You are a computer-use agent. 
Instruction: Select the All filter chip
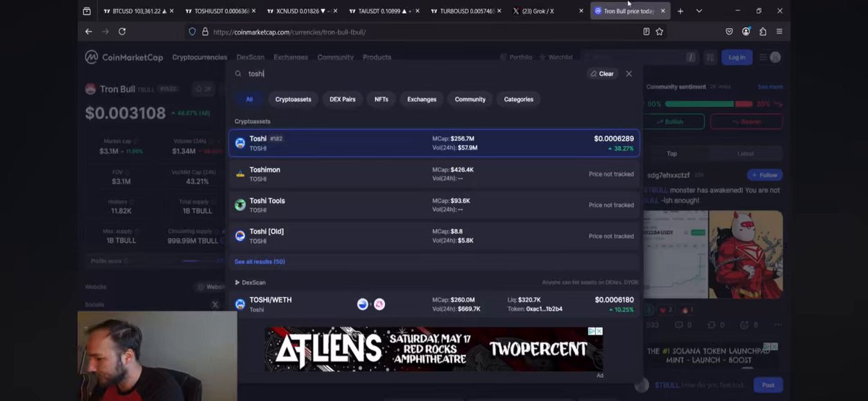tap(249, 99)
